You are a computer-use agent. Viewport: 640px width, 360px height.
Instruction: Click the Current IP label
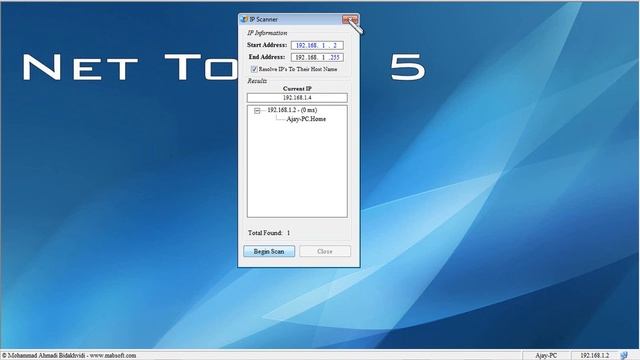(297, 88)
